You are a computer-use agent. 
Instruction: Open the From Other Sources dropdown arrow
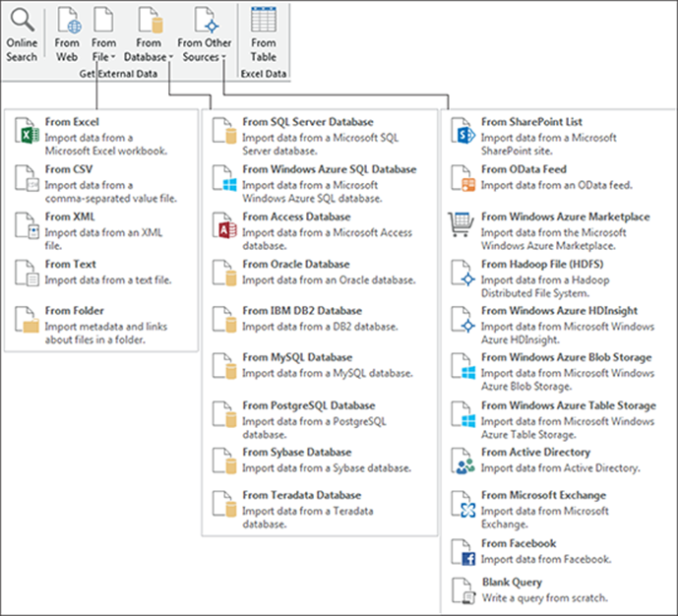tap(223, 57)
